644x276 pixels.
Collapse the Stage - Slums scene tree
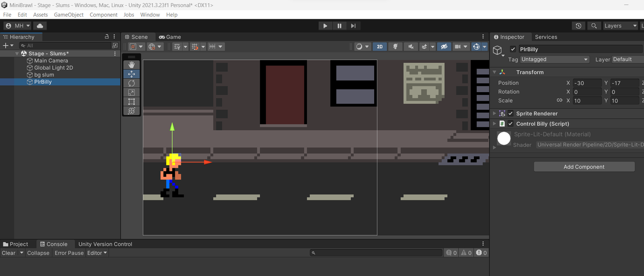click(17, 54)
